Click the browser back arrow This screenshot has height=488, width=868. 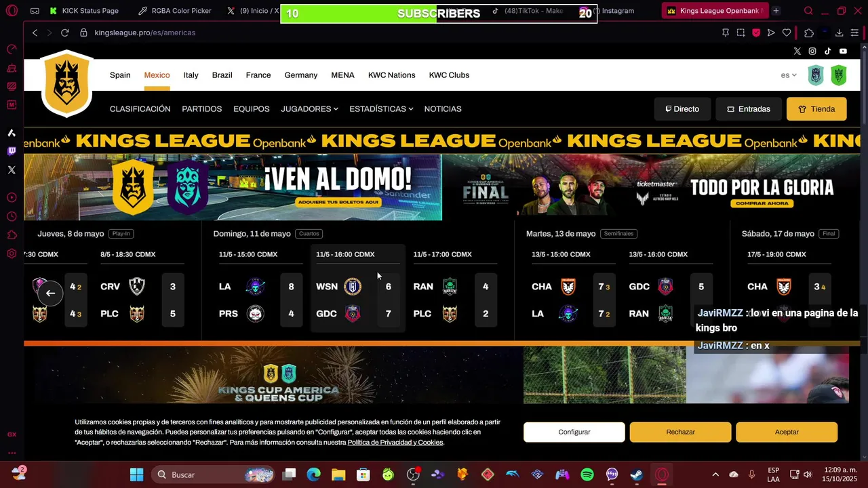pyautogui.click(x=35, y=33)
